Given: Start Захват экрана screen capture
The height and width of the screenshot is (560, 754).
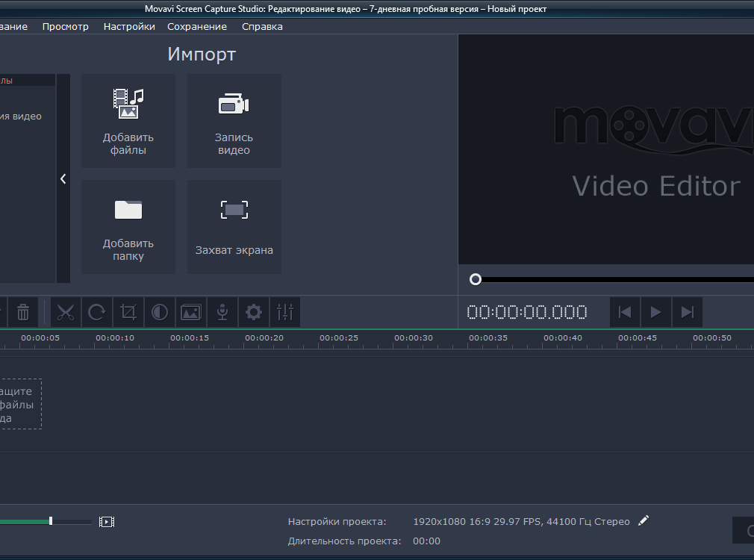Looking at the screenshot, I should click(x=234, y=227).
